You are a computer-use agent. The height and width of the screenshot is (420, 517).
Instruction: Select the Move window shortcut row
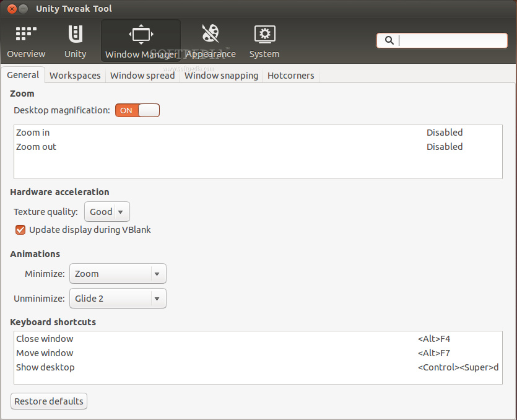pyautogui.click(x=258, y=353)
